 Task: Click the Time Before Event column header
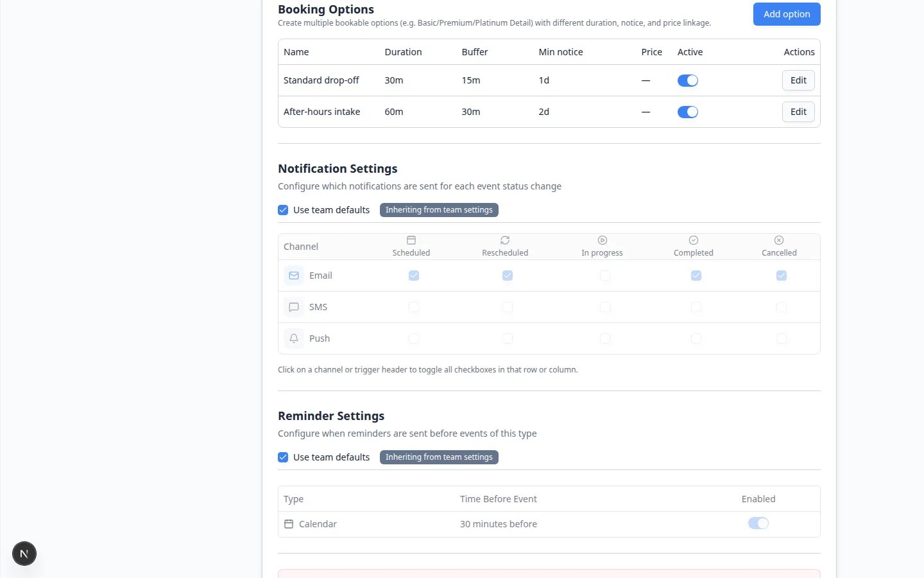coord(499,499)
